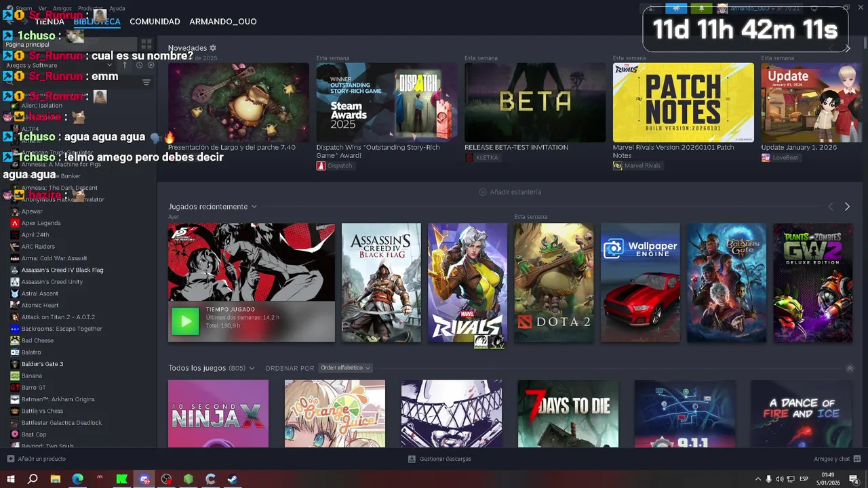Click the Dispatch game icon under news

pyautogui.click(x=321, y=166)
